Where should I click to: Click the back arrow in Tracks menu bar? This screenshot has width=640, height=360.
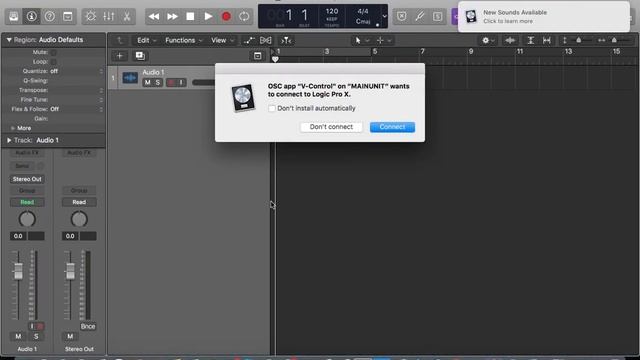coord(120,40)
